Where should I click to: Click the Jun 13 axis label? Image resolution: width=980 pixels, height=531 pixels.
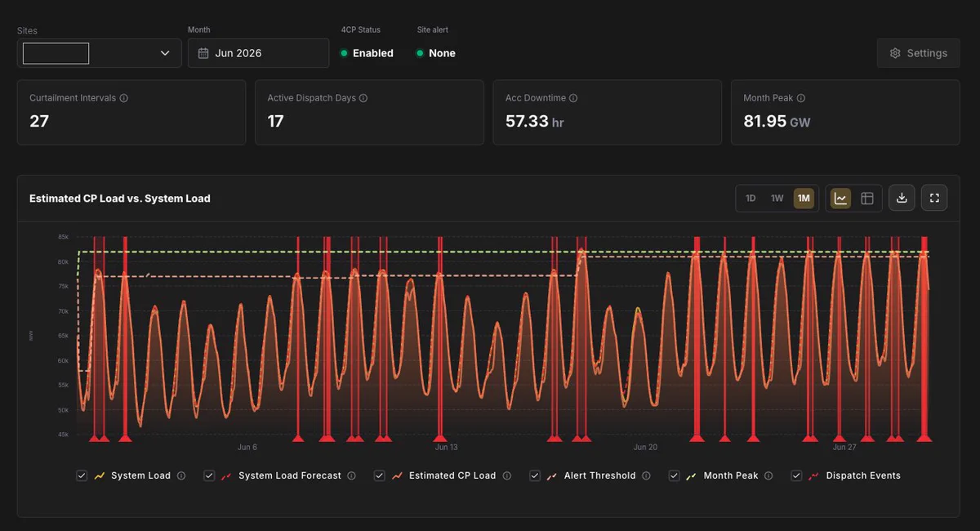click(446, 447)
